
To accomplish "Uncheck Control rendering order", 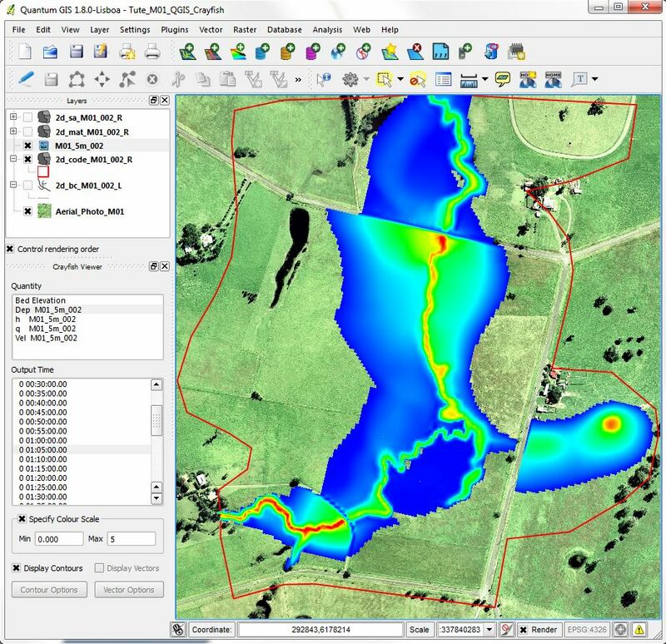I will 10,249.
